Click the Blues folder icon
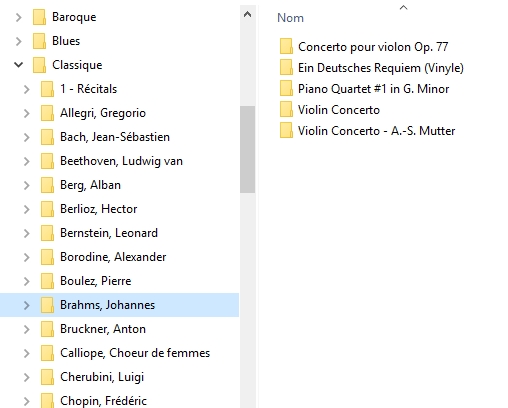The width and height of the screenshot is (508, 408). point(39,41)
